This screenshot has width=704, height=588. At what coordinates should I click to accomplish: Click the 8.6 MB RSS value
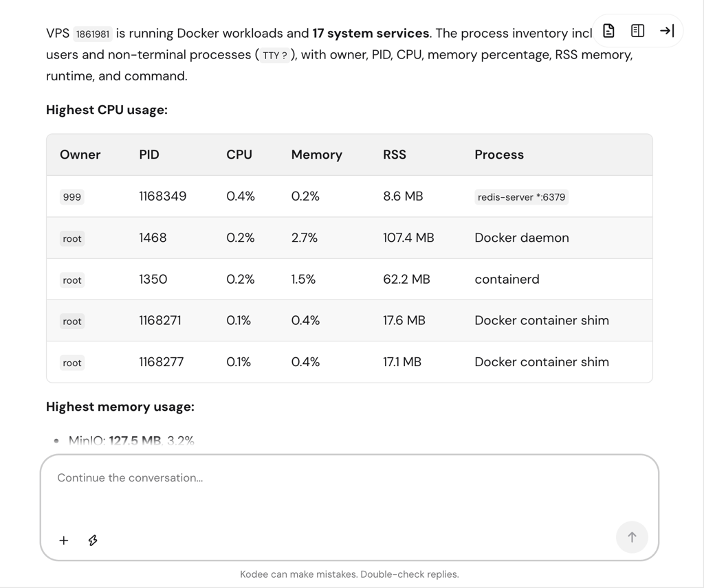[403, 196]
